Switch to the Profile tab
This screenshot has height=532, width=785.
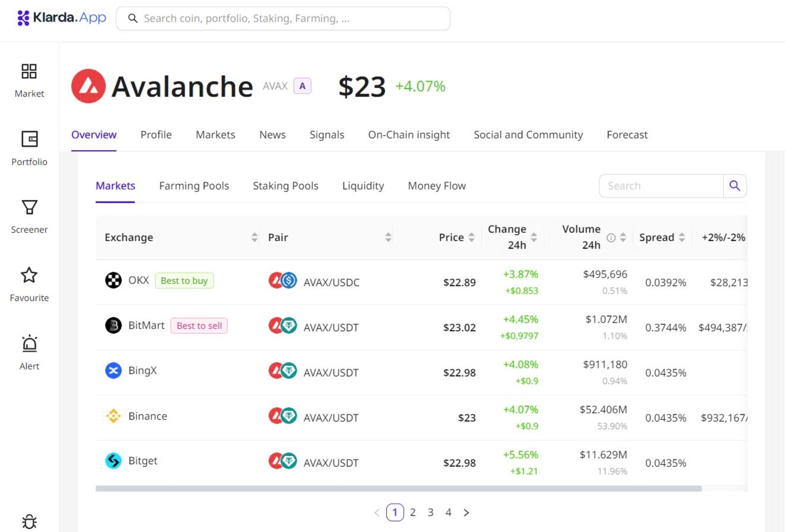tap(156, 135)
